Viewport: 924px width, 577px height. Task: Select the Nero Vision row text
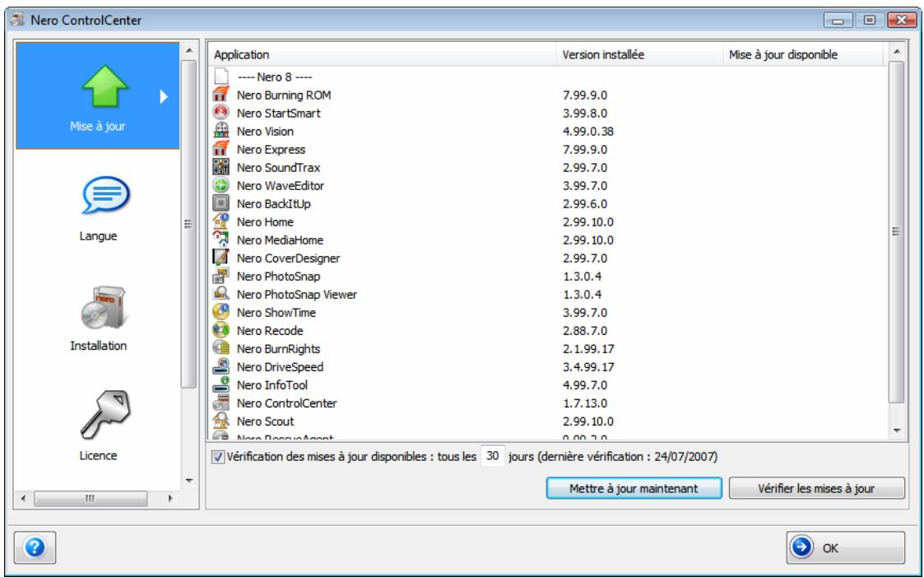[265, 132]
